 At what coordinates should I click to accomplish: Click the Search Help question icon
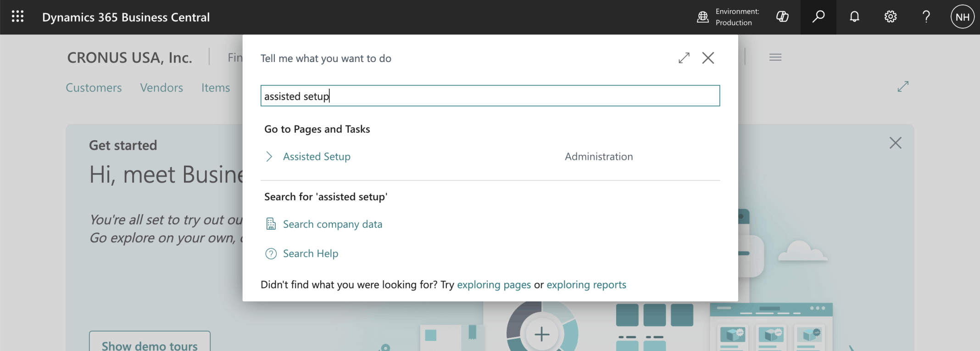(x=271, y=254)
